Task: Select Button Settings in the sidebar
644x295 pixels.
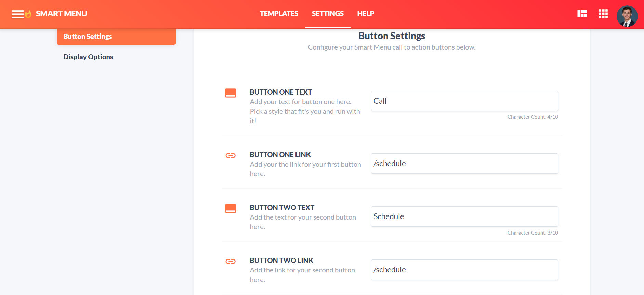Action: pos(116,37)
